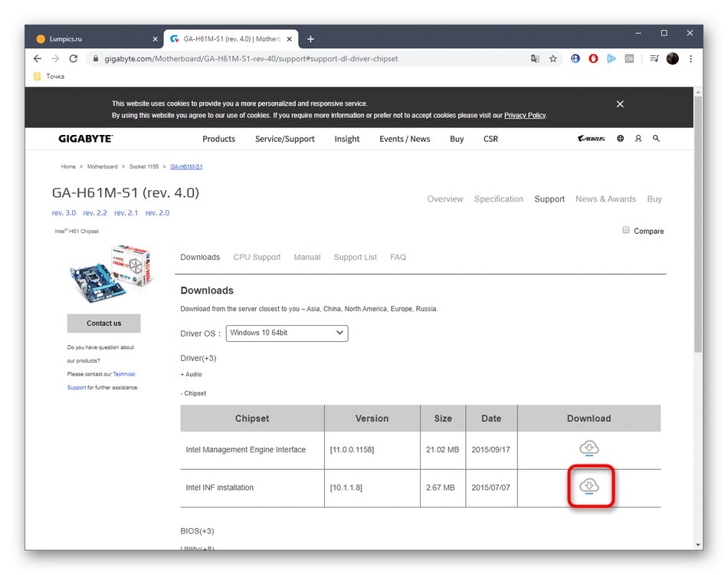Open the FAQ sub-tab

pyautogui.click(x=398, y=258)
